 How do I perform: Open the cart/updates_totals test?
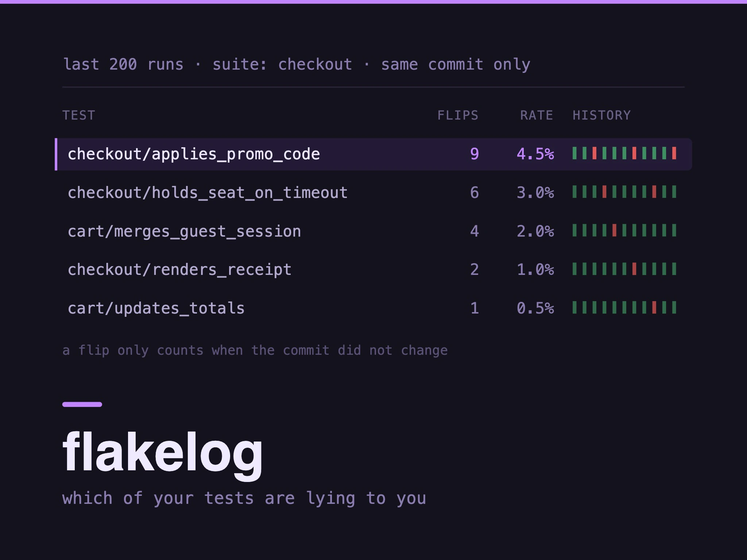156,308
